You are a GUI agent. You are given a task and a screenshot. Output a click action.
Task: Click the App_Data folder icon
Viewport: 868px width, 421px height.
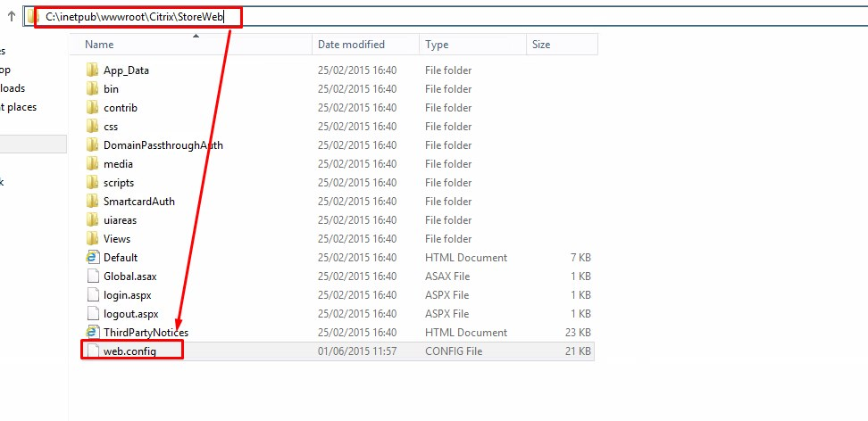(92, 70)
